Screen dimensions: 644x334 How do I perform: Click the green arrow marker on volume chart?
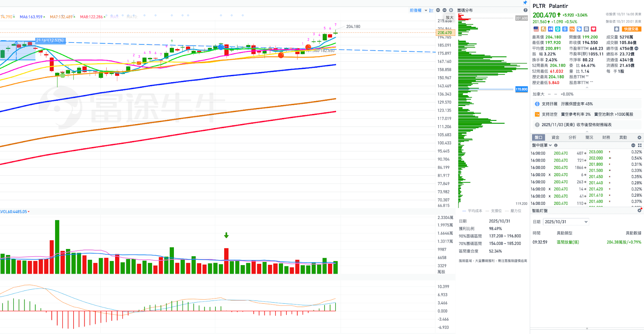coord(227,235)
